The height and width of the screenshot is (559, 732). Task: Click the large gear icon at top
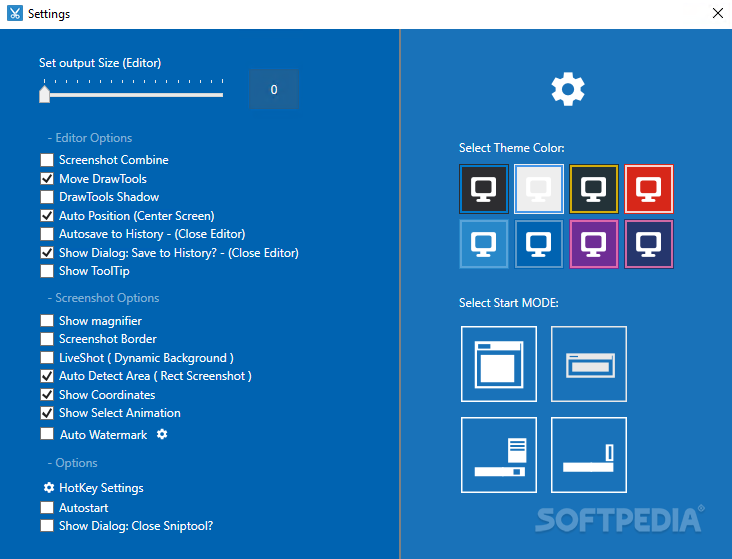point(567,90)
